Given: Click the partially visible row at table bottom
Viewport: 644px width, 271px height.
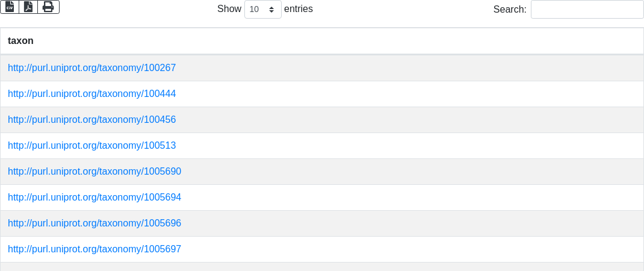Looking at the screenshot, I should pyautogui.click(x=322, y=267).
